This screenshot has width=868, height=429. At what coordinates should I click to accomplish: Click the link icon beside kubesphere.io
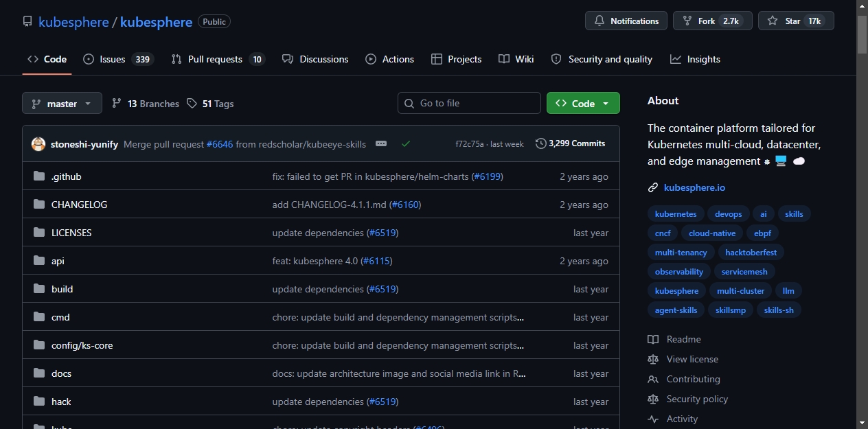pyautogui.click(x=653, y=187)
